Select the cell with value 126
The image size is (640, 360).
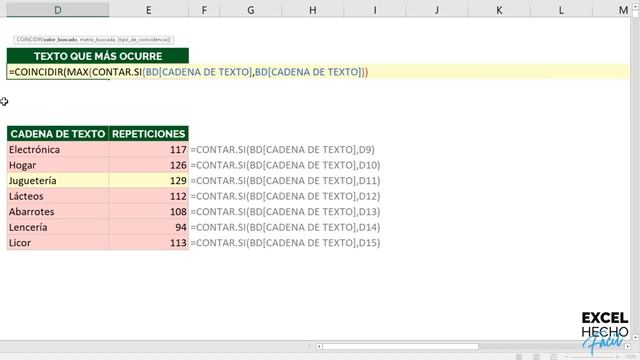tap(149, 165)
